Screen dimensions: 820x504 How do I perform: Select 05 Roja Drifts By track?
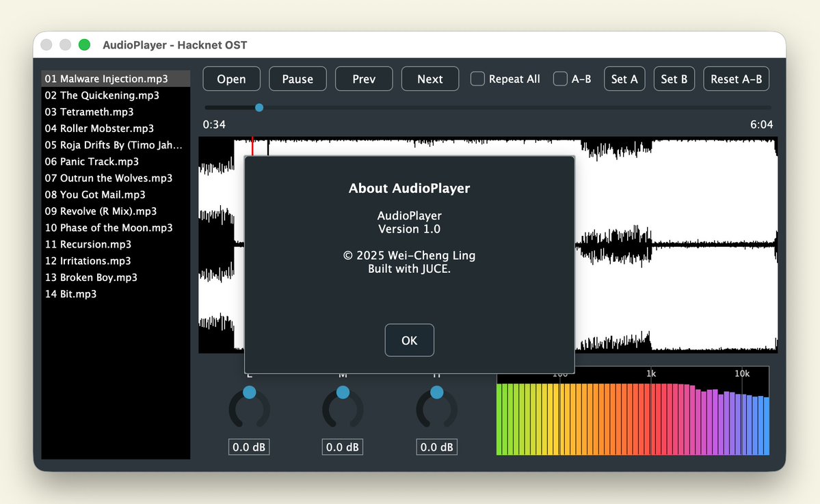[x=116, y=145]
